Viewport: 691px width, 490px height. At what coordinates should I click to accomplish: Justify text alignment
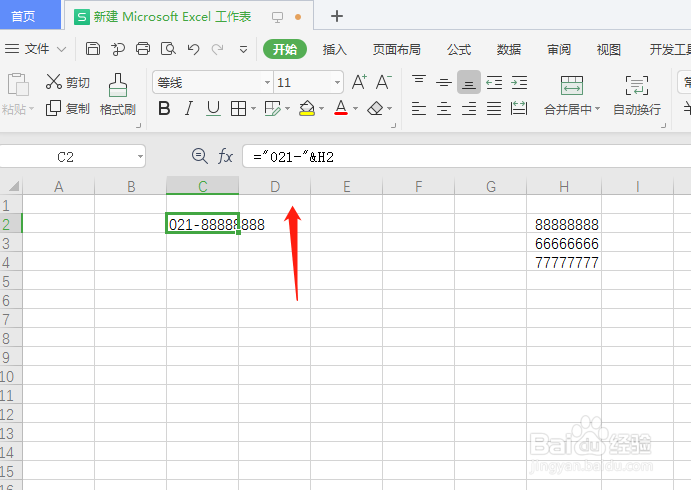(x=494, y=108)
